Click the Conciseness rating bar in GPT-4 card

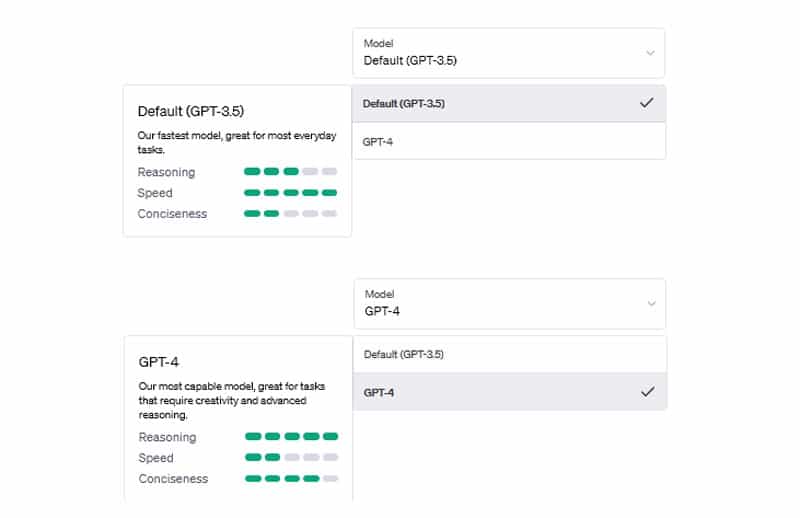(x=291, y=478)
